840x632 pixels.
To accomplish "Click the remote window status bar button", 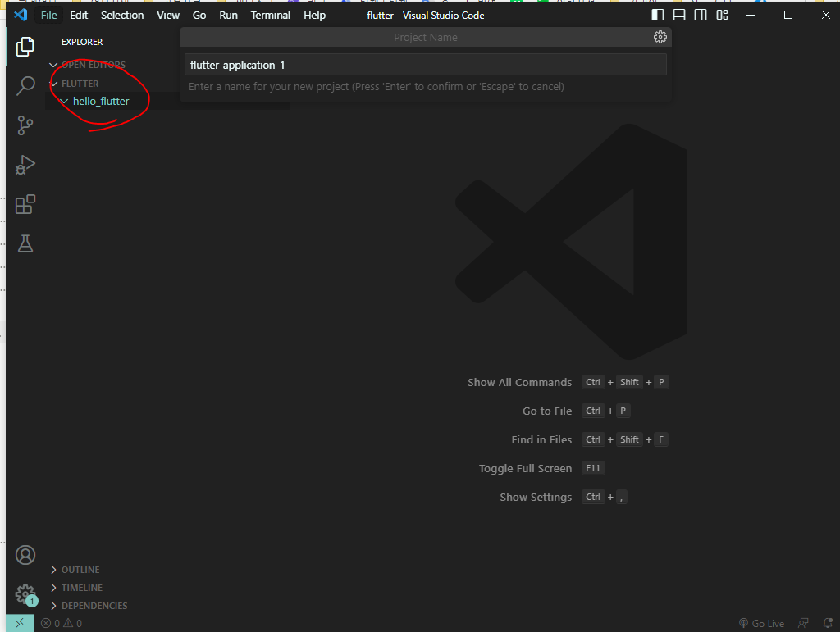I will click(20, 623).
